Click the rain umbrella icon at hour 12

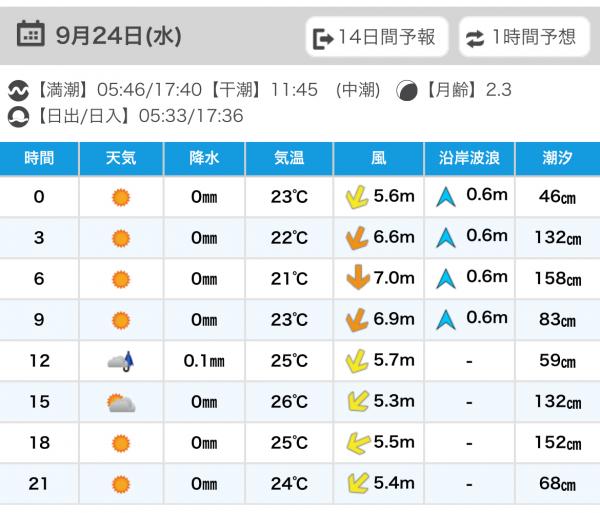tap(121, 362)
